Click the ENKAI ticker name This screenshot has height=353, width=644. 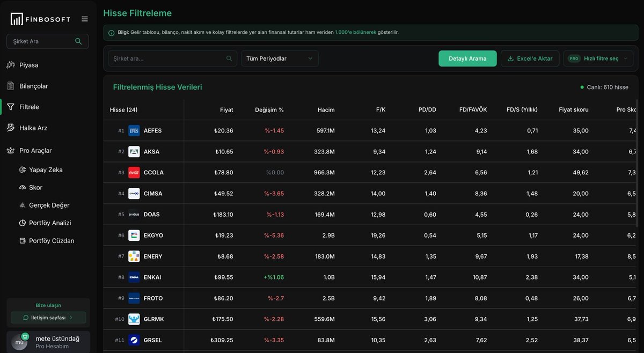coord(152,277)
